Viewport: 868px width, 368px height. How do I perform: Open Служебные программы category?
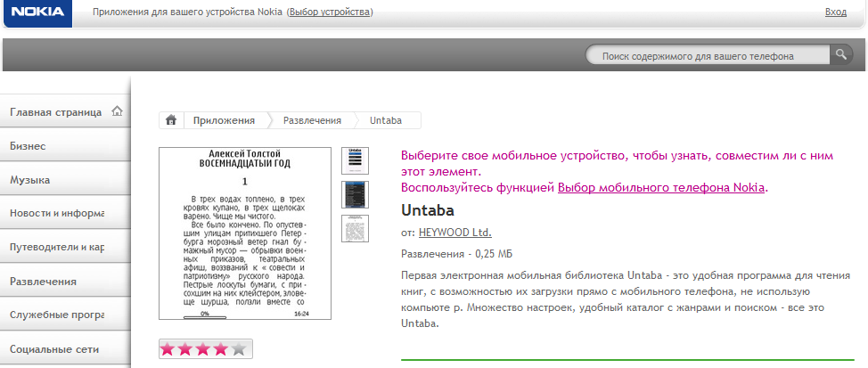(x=65, y=315)
